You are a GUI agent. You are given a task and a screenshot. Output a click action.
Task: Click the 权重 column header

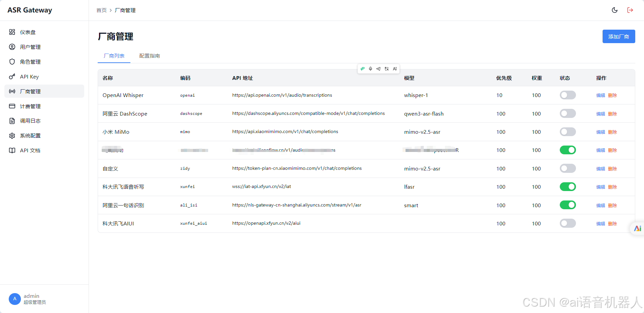(x=537, y=78)
